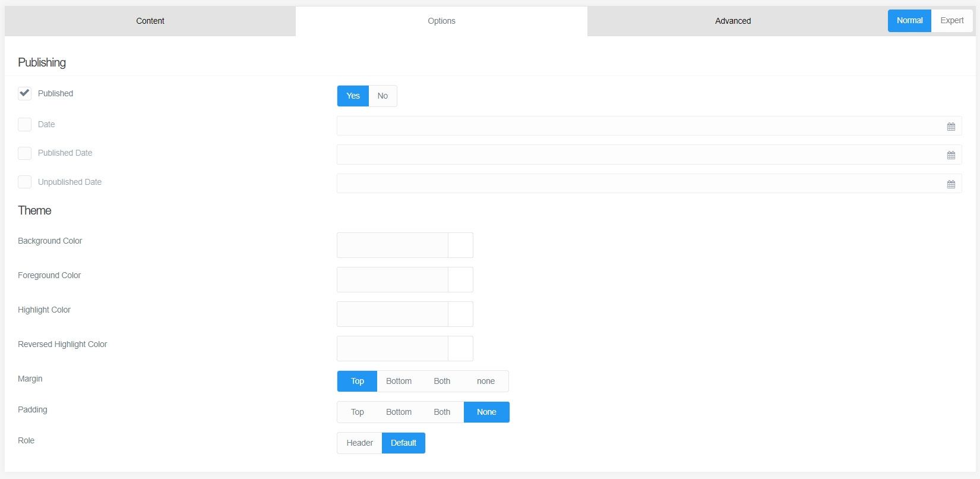The height and width of the screenshot is (479, 980).
Task: Open the Advanced tab
Action: [x=732, y=21]
